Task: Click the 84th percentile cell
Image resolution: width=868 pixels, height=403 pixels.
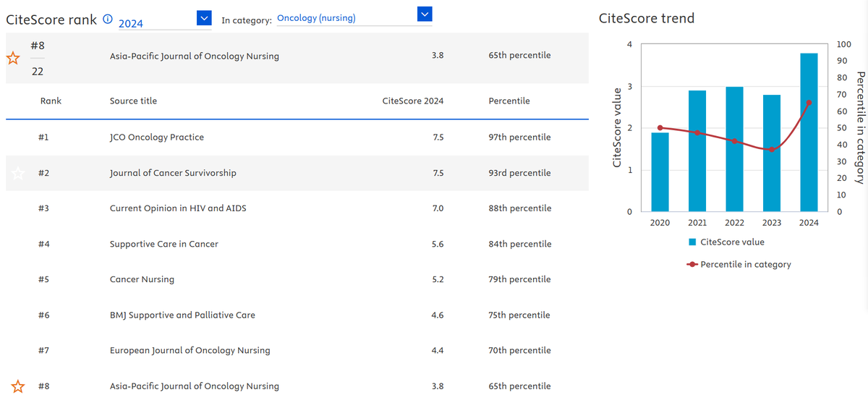Action: pyautogui.click(x=520, y=245)
